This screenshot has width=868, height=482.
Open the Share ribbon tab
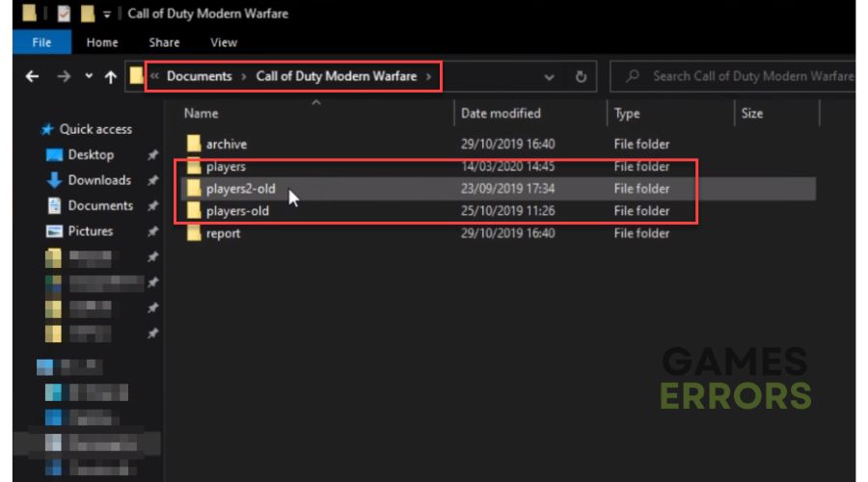pos(164,42)
